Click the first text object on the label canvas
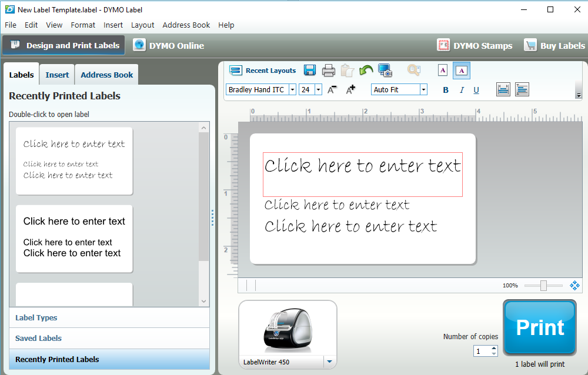 (x=363, y=175)
